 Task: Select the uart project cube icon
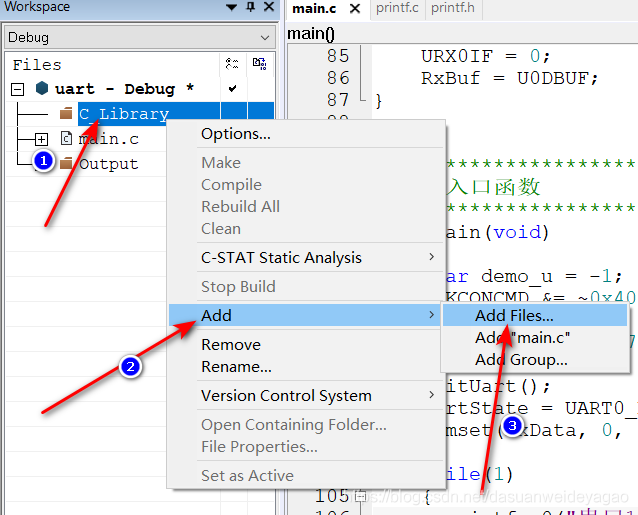point(42,88)
